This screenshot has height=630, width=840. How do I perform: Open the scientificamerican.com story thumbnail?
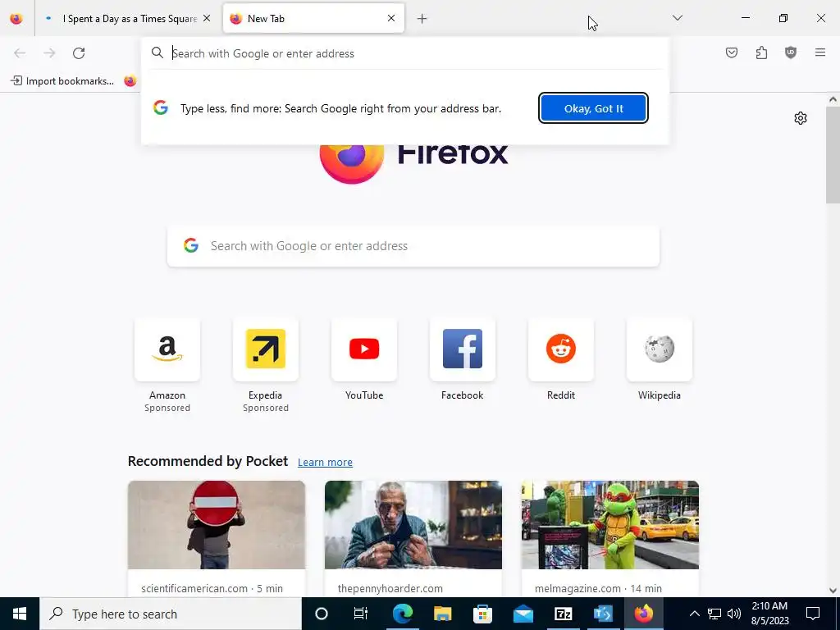pyautogui.click(x=217, y=525)
